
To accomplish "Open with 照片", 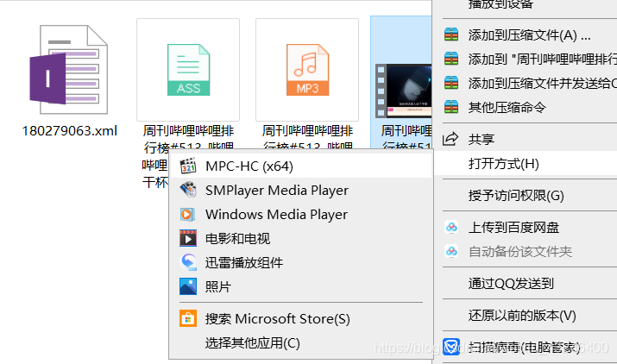I will click(301, 286).
